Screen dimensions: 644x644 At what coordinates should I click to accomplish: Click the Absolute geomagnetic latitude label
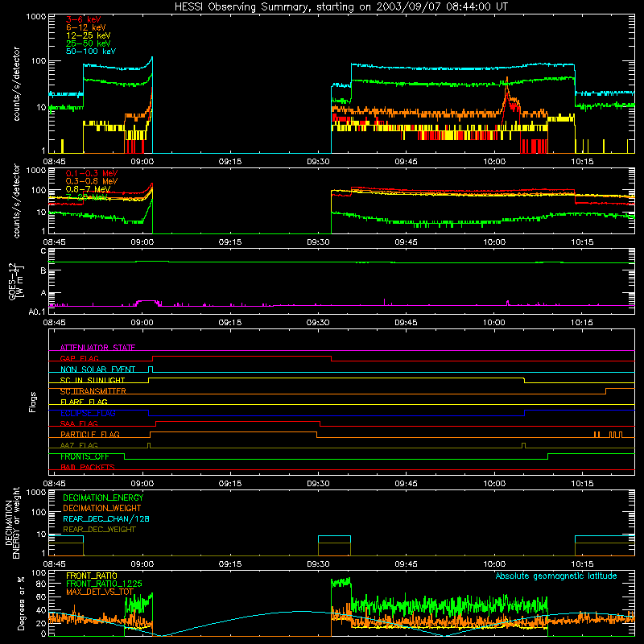[x=556, y=576]
